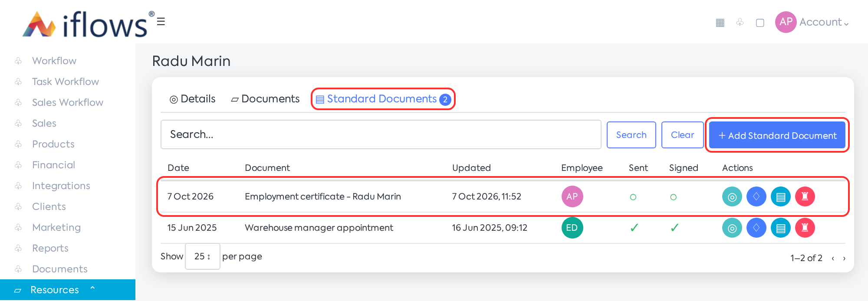Image resolution: width=868 pixels, height=301 pixels.
Task: Click Sent status circle for Employment certificate
Action: (x=633, y=197)
